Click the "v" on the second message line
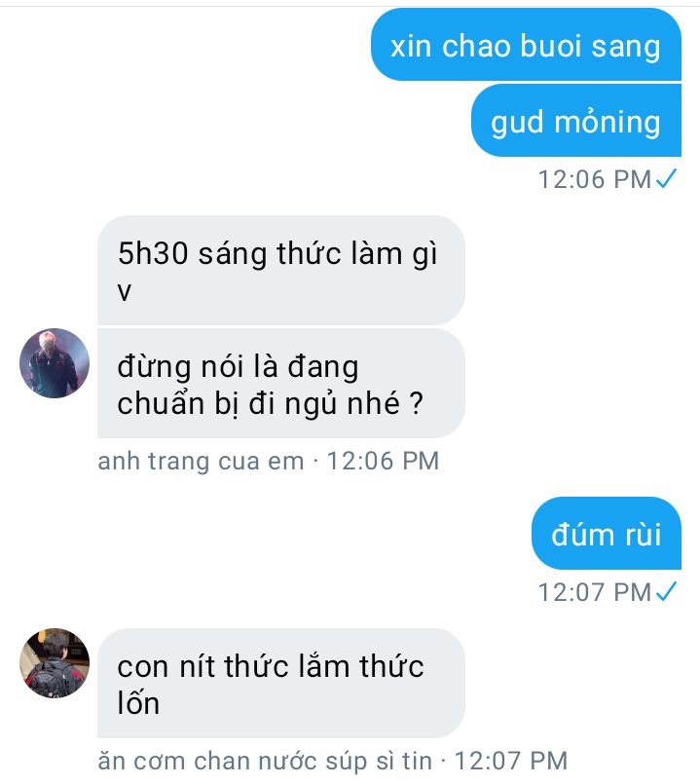The height and width of the screenshot is (784, 700). [125, 291]
